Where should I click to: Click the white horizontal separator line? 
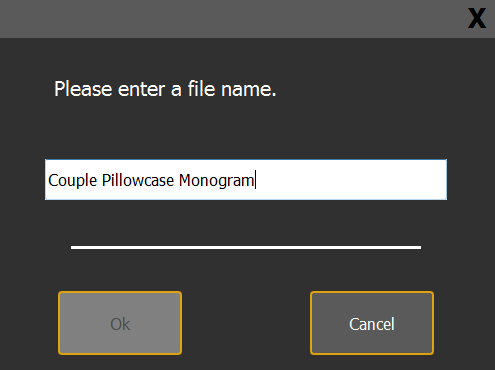[x=246, y=247]
